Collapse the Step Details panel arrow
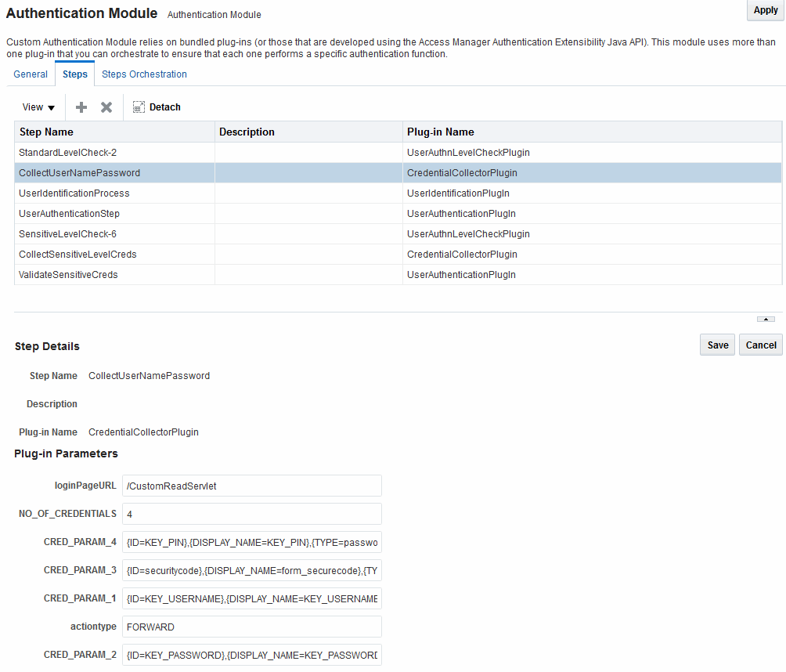Viewport: 786px width, 672px height. [x=766, y=319]
